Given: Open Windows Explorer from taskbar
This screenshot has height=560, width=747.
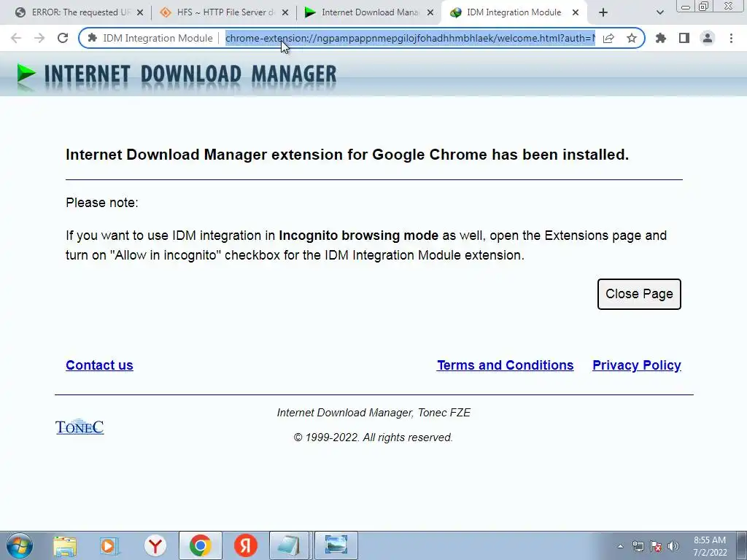Looking at the screenshot, I should click(x=65, y=545).
